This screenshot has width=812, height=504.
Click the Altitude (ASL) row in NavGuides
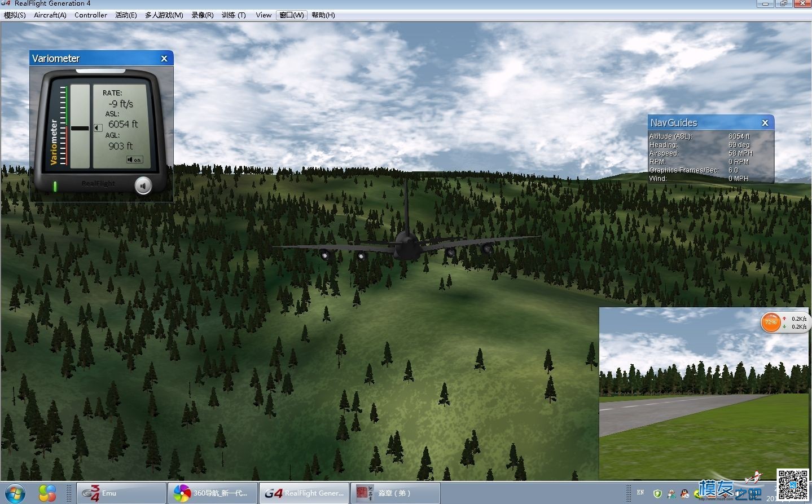710,136
